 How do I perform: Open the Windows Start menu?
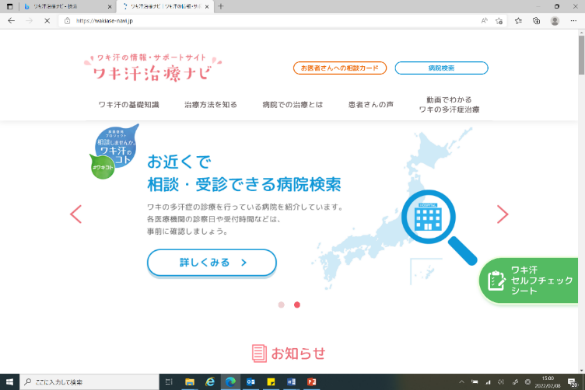10,382
